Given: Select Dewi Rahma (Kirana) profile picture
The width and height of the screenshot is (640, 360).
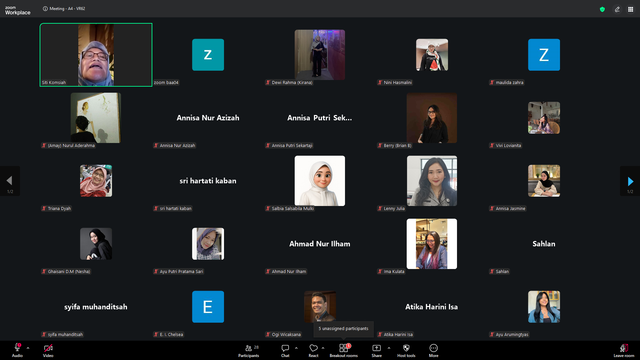Looking at the screenshot, I should (320, 55).
